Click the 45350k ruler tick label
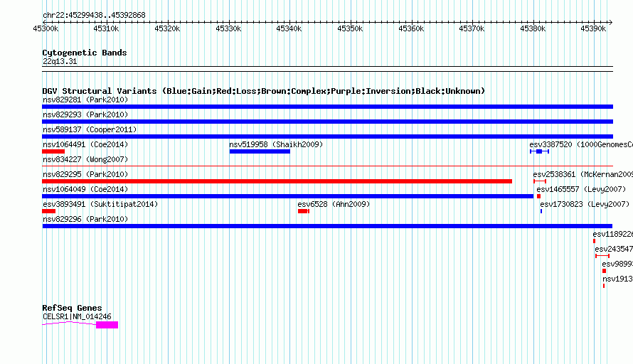Image resolution: width=633 pixels, height=364 pixels. coord(350,28)
